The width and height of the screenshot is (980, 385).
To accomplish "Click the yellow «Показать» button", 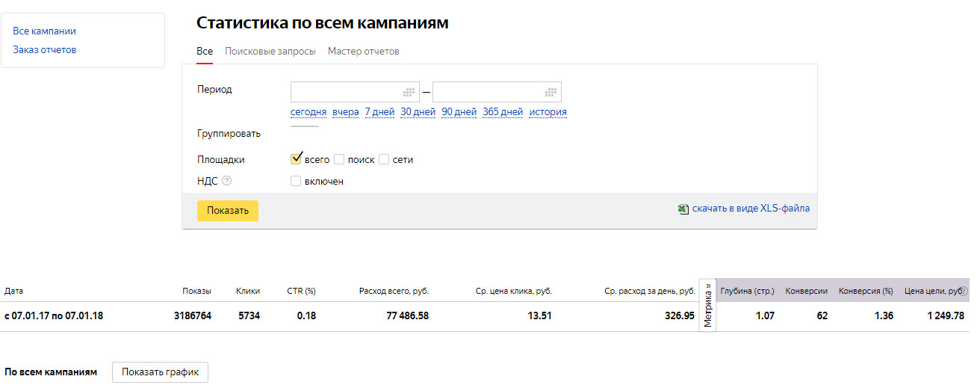I will point(228,210).
